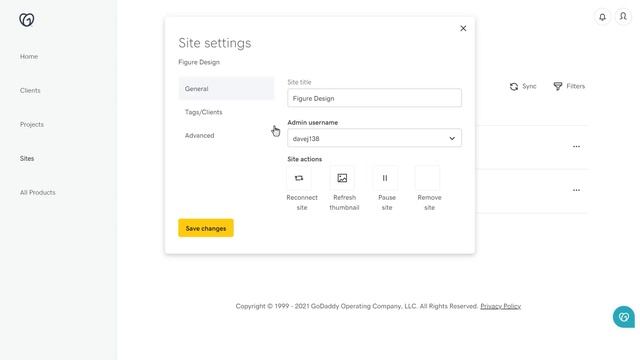Open the chat help bubble
This screenshot has height=360, width=640.
tap(623, 317)
